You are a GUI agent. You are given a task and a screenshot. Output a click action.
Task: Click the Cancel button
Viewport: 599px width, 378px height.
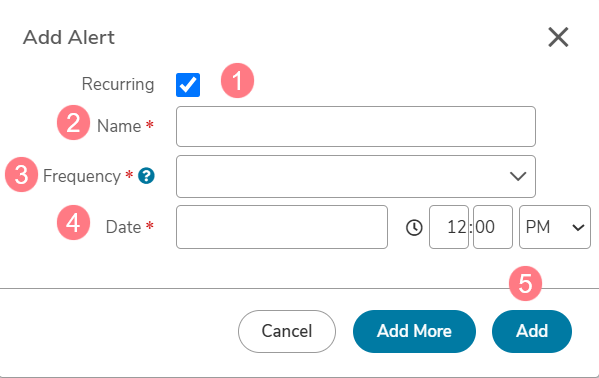(x=287, y=331)
